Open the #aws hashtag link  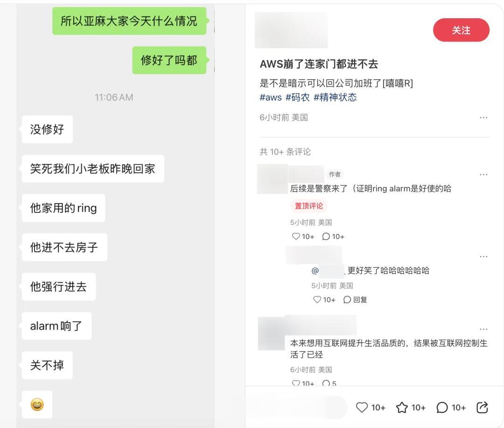tap(271, 98)
